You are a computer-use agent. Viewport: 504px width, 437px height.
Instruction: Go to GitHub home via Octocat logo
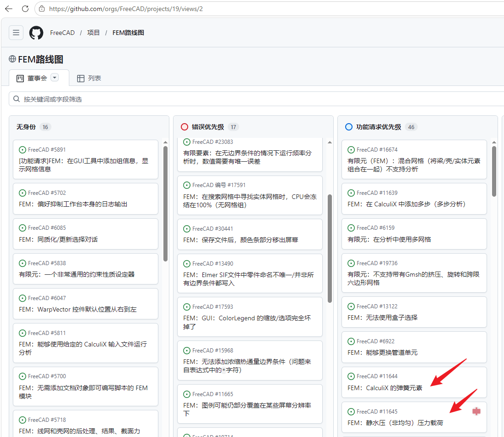(x=36, y=33)
